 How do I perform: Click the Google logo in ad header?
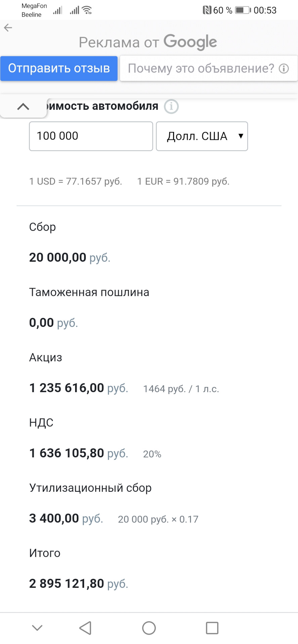[x=190, y=42]
